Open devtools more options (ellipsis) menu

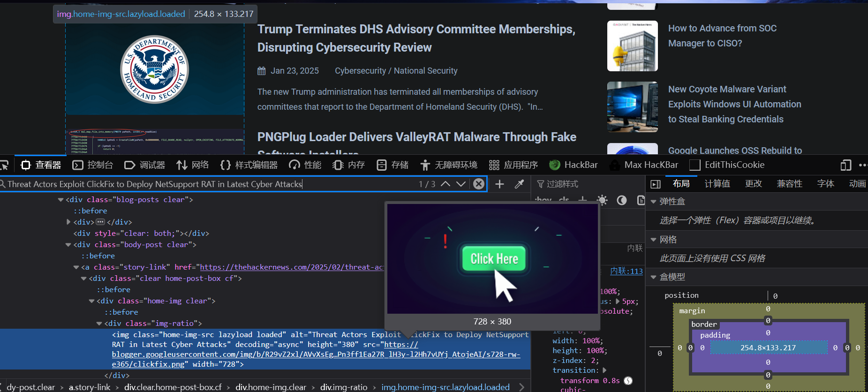[863, 165]
